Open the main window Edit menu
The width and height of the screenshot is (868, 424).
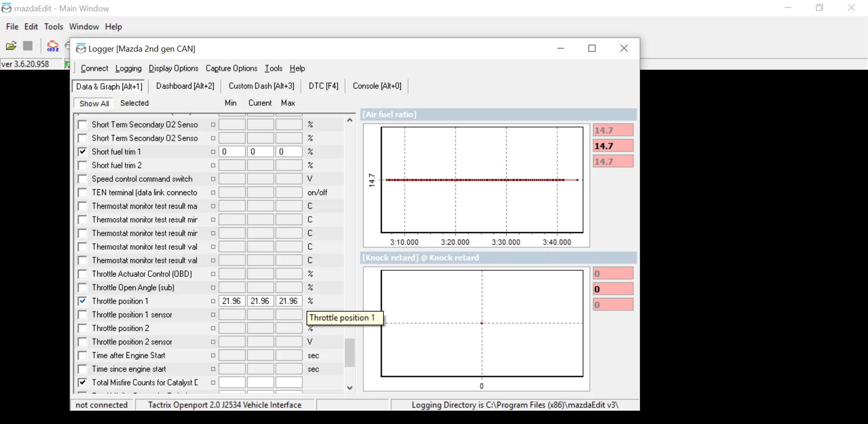click(x=31, y=27)
